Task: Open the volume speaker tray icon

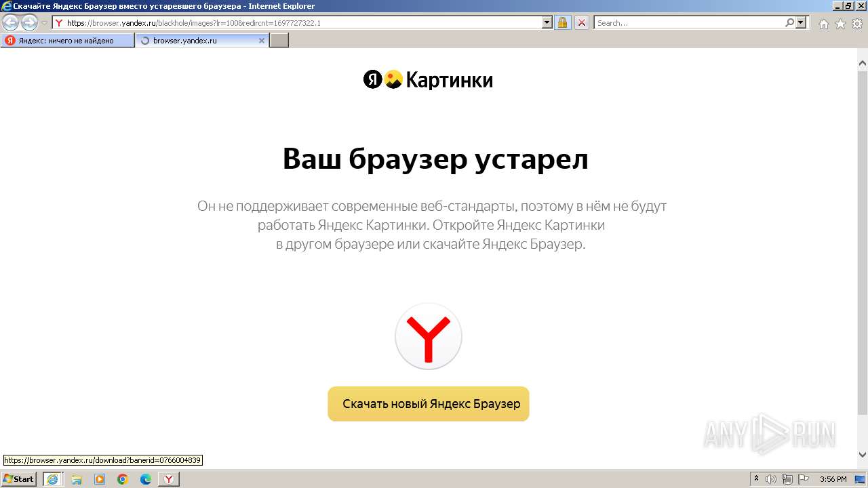Action: pyautogui.click(x=771, y=479)
